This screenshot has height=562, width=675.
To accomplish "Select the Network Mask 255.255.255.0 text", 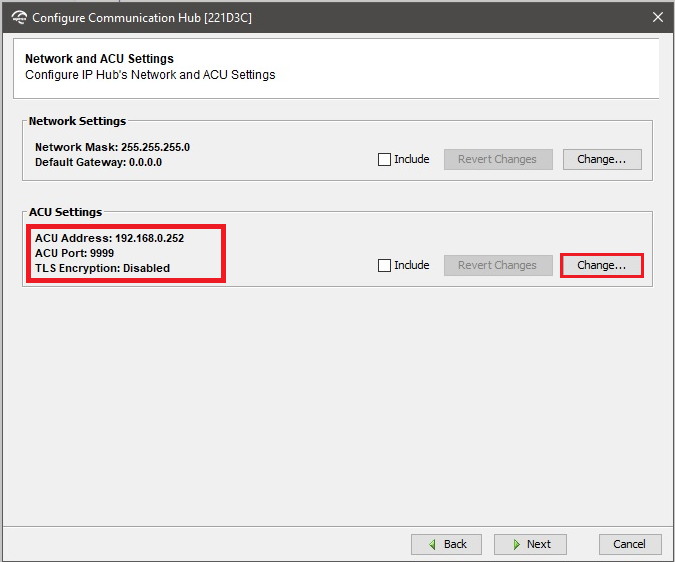I will tap(112, 147).
